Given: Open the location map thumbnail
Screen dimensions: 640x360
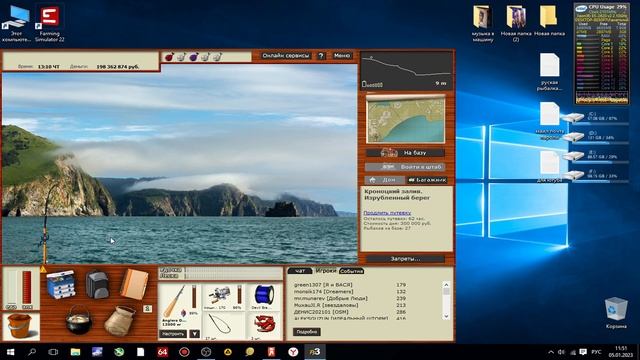Looking at the screenshot, I should (x=406, y=120).
